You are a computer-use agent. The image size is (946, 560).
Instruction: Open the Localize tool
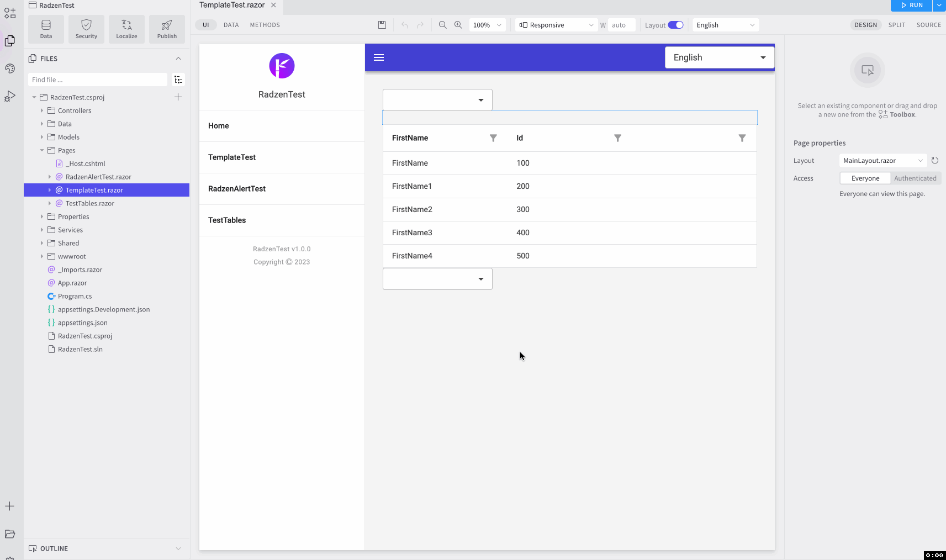(x=126, y=29)
